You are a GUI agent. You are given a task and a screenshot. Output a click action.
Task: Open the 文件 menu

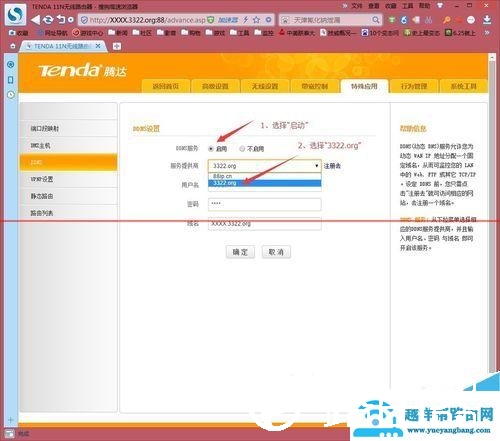(356, 6)
